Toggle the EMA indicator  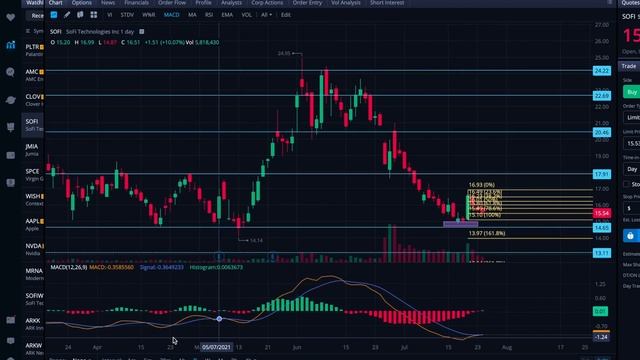[x=227, y=15]
